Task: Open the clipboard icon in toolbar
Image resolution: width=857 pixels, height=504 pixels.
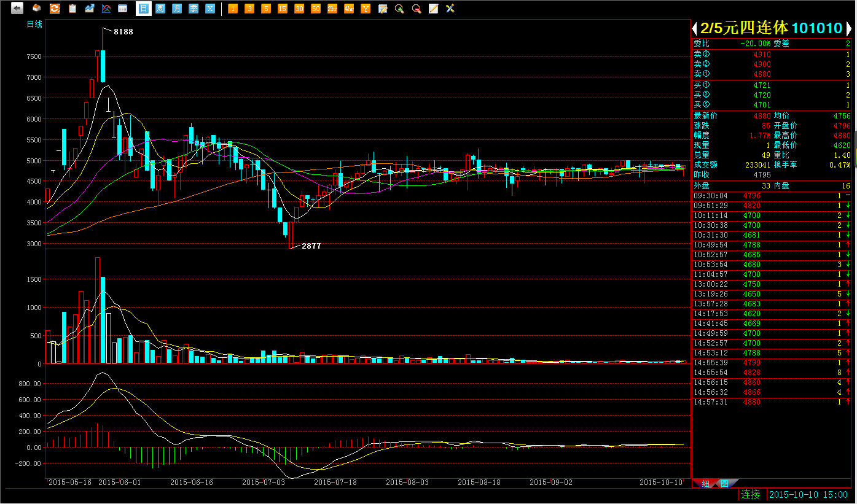Action: point(72,9)
